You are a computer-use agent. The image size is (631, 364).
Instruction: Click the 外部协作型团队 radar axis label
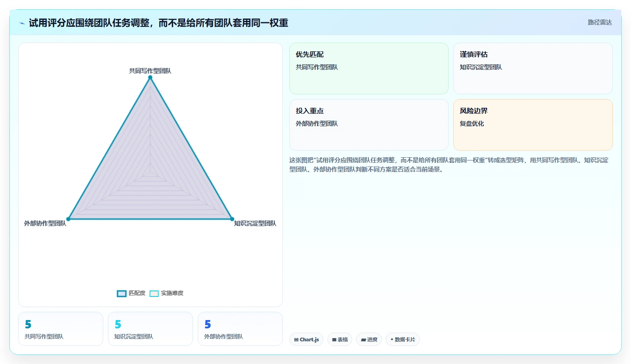click(45, 223)
